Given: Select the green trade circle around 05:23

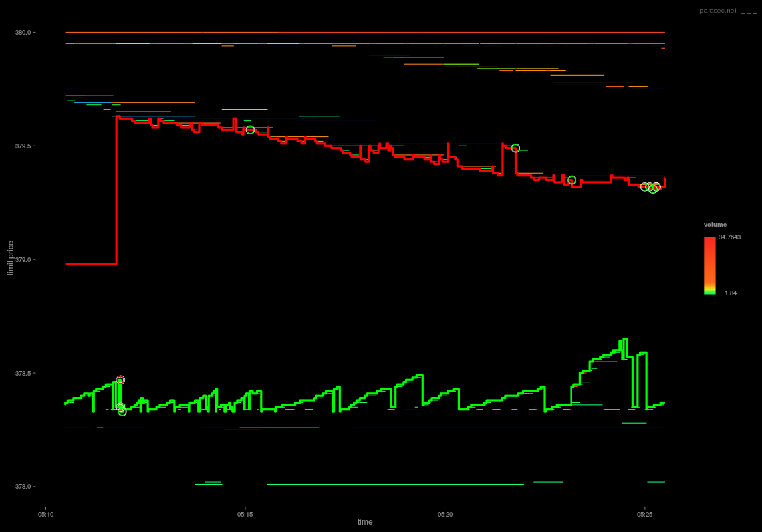Looking at the screenshot, I should 572,179.
